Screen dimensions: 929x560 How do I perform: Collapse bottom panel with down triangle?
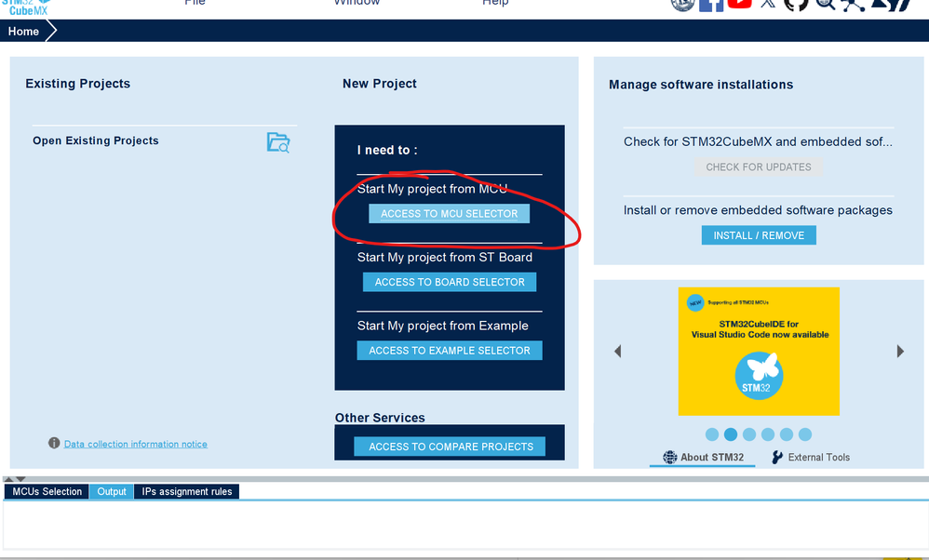click(x=21, y=479)
